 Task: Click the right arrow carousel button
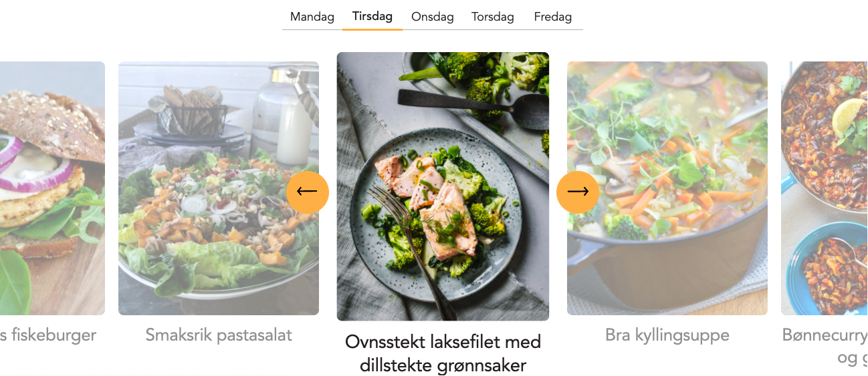tap(578, 192)
